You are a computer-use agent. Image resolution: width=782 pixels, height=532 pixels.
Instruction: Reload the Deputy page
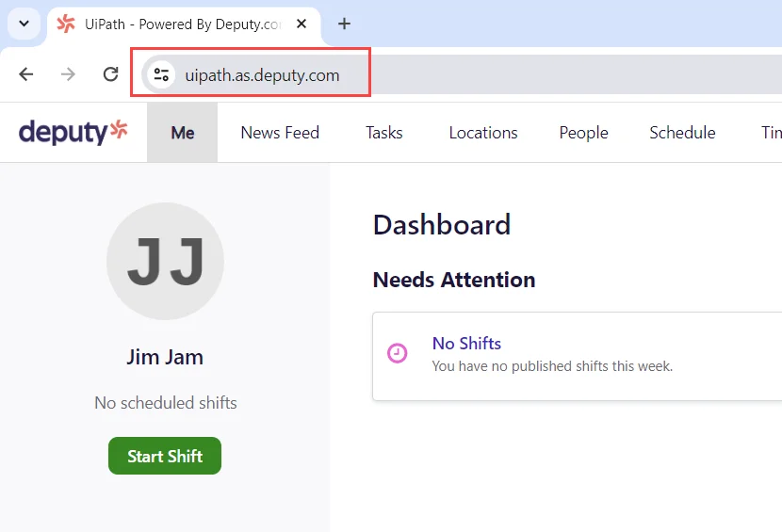pos(110,74)
